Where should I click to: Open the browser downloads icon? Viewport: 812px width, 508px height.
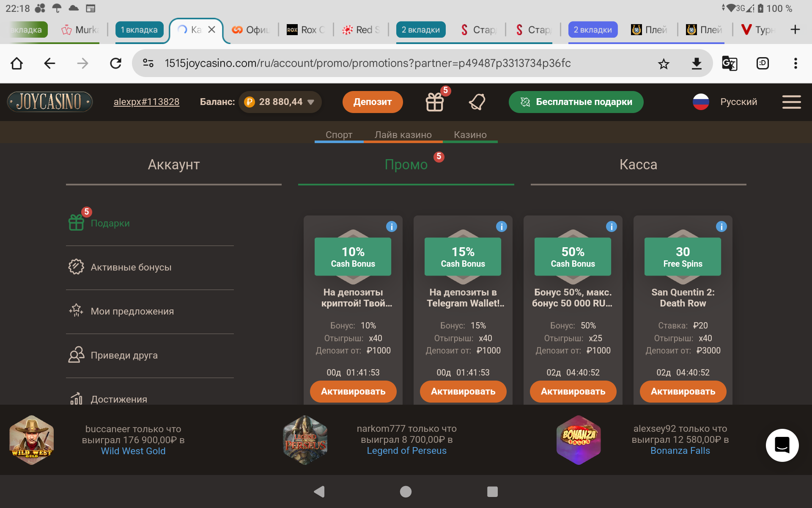[x=697, y=63]
